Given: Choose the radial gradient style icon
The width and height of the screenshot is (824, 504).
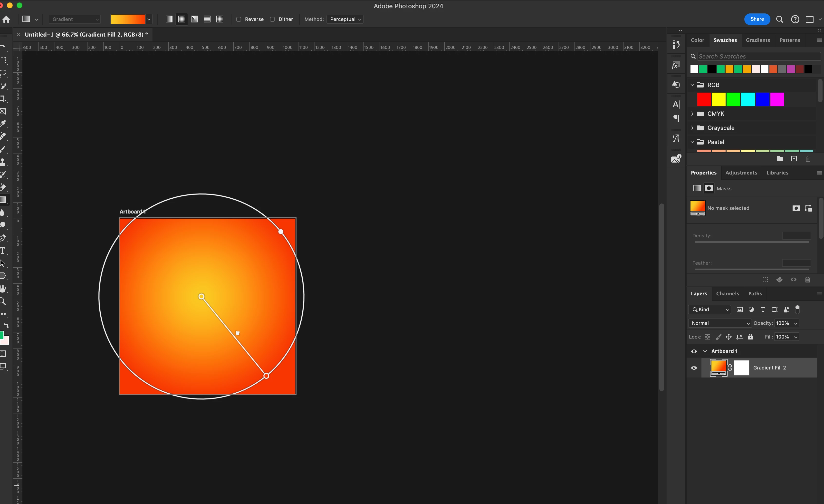Looking at the screenshot, I should pyautogui.click(x=182, y=19).
